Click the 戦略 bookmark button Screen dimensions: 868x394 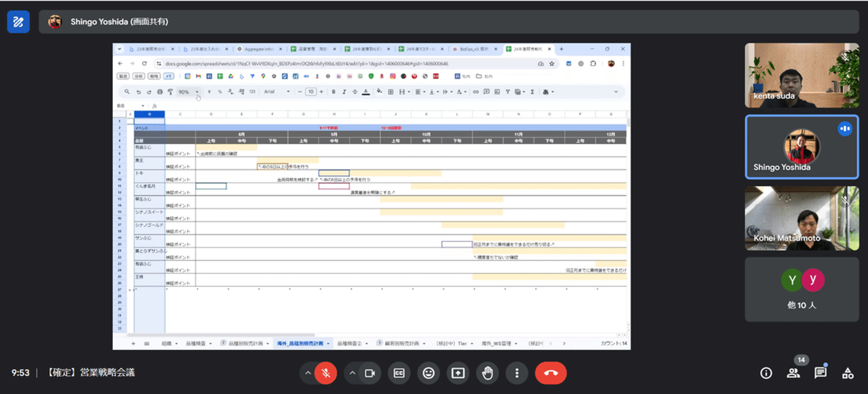154,77
